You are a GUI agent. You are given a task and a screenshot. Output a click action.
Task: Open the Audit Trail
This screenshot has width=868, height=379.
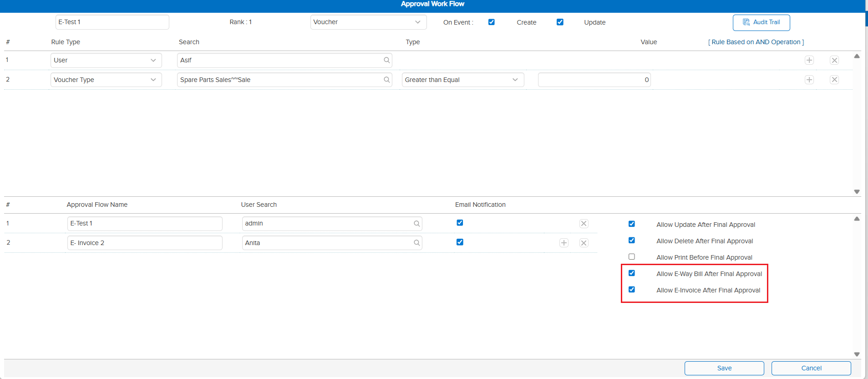(761, 22)
